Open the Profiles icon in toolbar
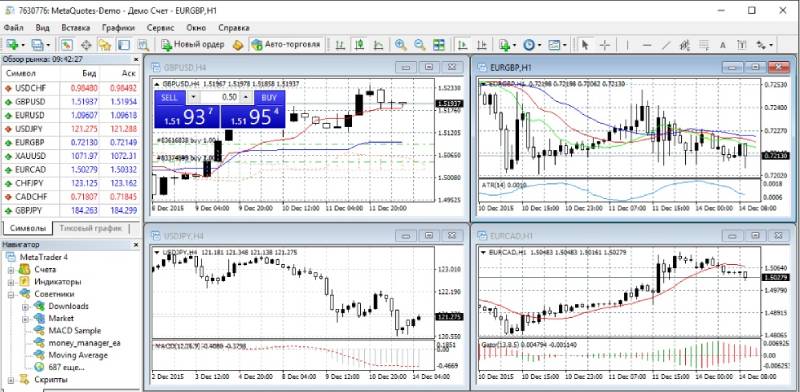The height and width of the screenshot is (392, 800). (x=37, y=45)
